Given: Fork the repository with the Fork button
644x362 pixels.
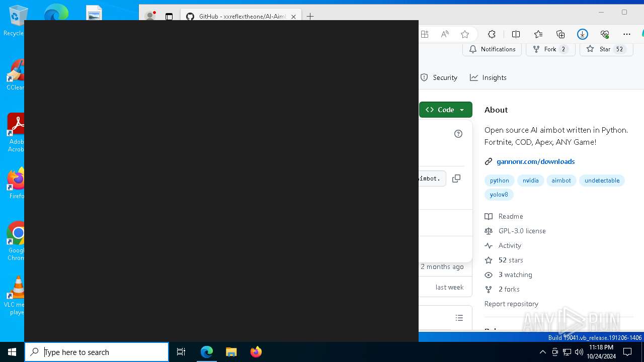Looking at the screenshot, I should click(550, 49).
